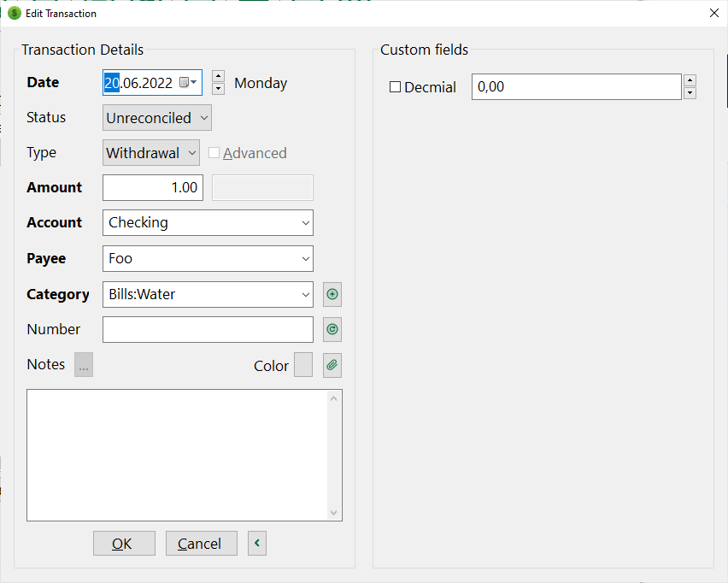Click the auto-number icon beside Number field
The width and height of the screenshot is (728, 583).
(x=332, y=329)
